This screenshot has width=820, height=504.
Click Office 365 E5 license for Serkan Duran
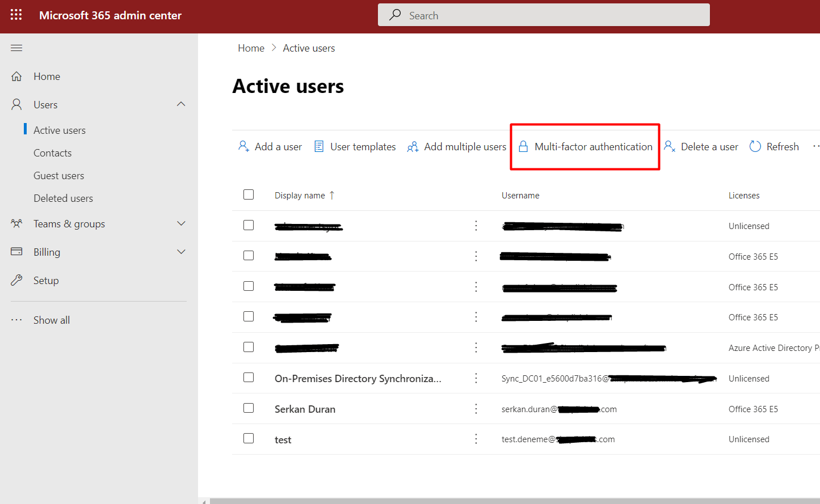click(x=753, y=409)
